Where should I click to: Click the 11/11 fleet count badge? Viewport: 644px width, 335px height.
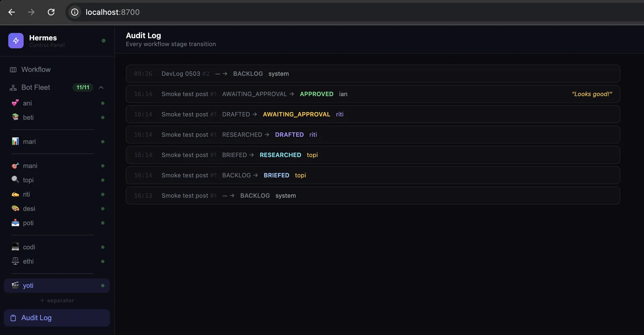pos(83,87)
